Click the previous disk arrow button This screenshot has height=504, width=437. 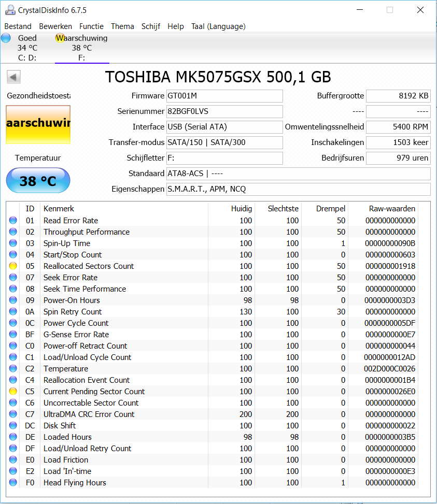click(x=13, y=77)
